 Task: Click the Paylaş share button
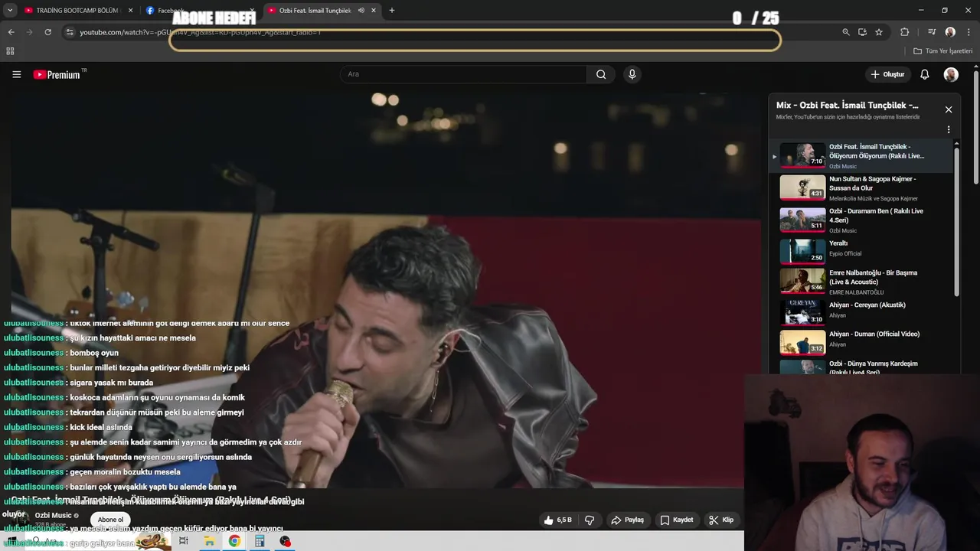click(627, 520)
